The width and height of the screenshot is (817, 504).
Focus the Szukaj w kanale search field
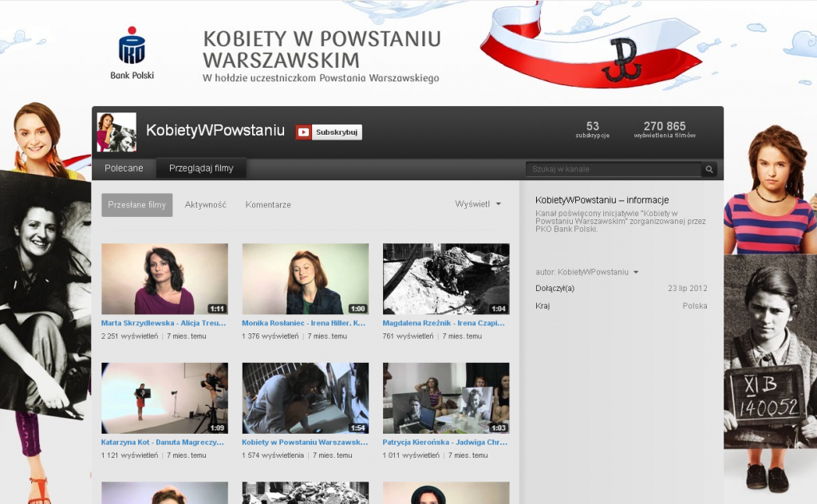coord(613,169)
